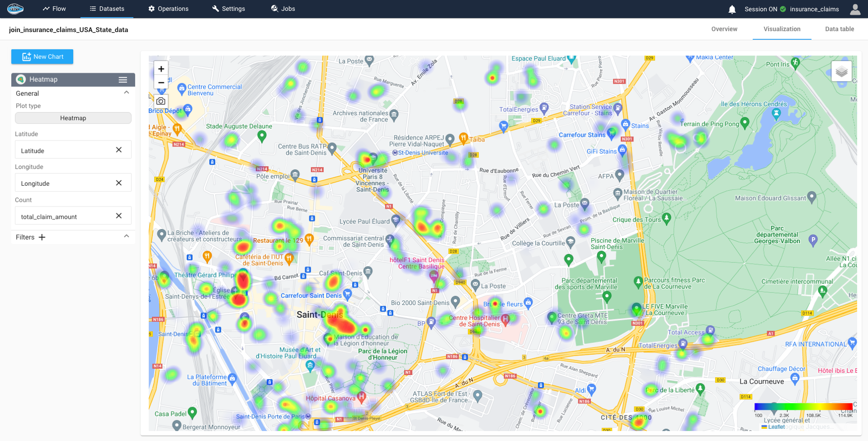The width and height of the screenshot is (868, 441).
Task: Click the Restaurant le 129 marker
Action: pos(309,239)
